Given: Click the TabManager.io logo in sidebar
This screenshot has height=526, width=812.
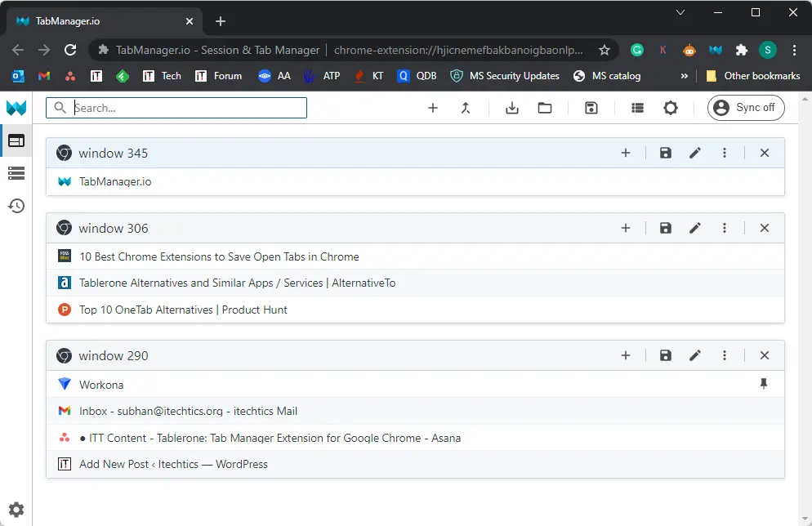Looking at the screenshot, I should [16, 108].
